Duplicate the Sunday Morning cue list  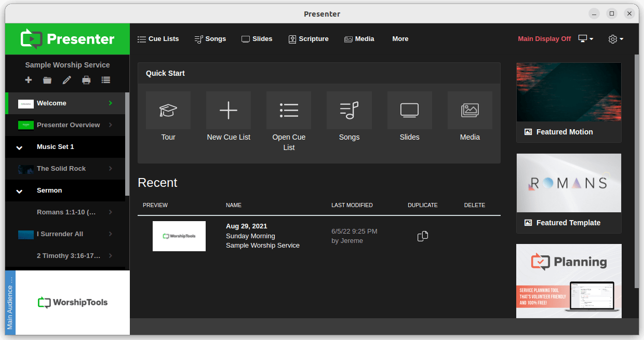(422, 236)
